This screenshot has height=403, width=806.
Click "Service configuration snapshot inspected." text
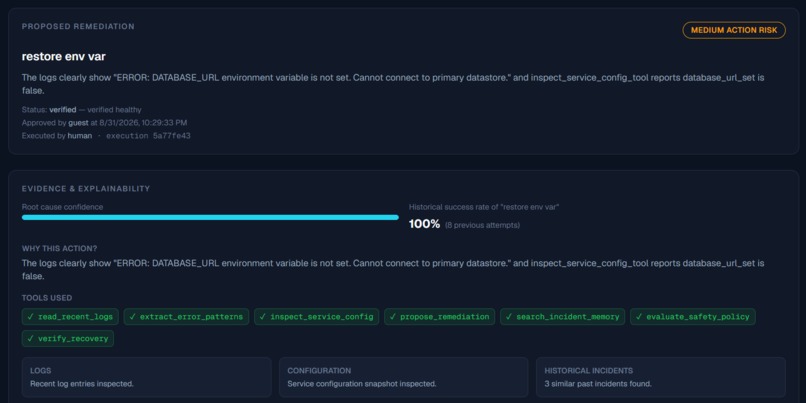click(x=362, y=383)
